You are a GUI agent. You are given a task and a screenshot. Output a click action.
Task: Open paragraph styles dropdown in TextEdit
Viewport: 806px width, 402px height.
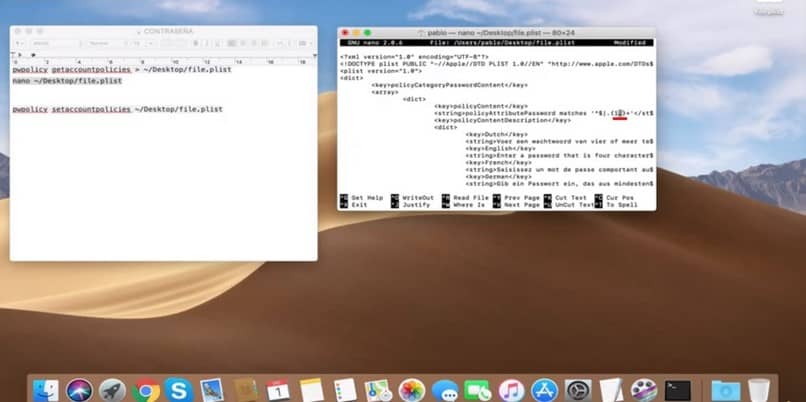coord(19,44)
